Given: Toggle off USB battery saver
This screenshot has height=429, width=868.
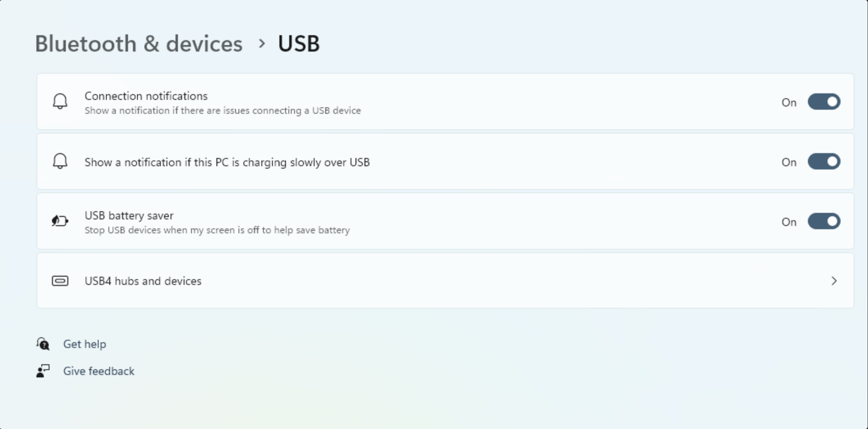Looking at the screenshot, I should point(824,221).
